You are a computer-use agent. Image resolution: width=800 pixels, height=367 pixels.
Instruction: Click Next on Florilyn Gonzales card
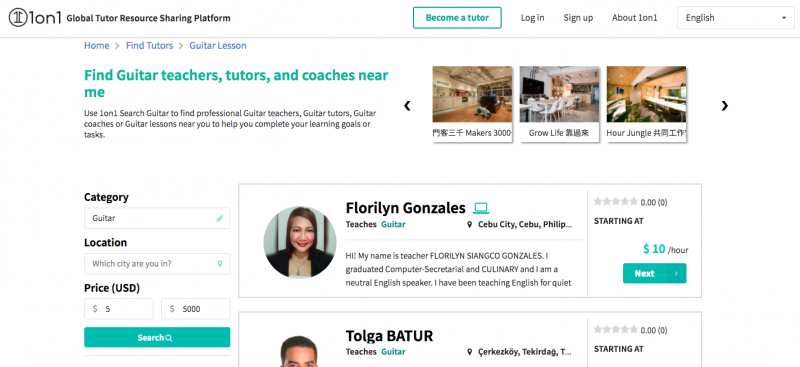(655, 273)
